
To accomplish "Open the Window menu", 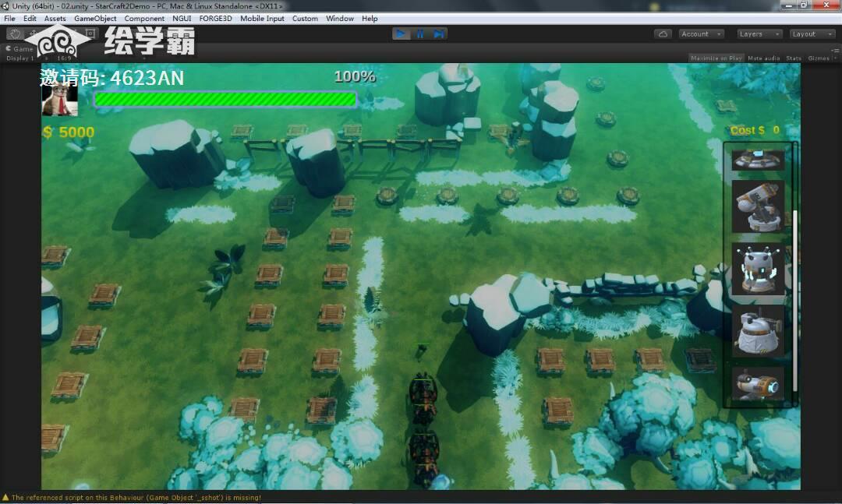I will coord(340,18).
